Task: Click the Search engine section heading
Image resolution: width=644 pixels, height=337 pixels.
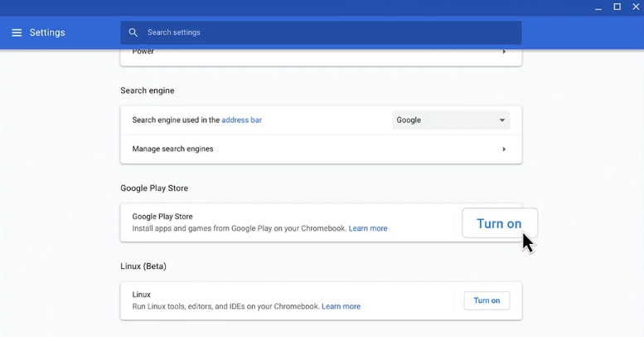Action: 148,90
